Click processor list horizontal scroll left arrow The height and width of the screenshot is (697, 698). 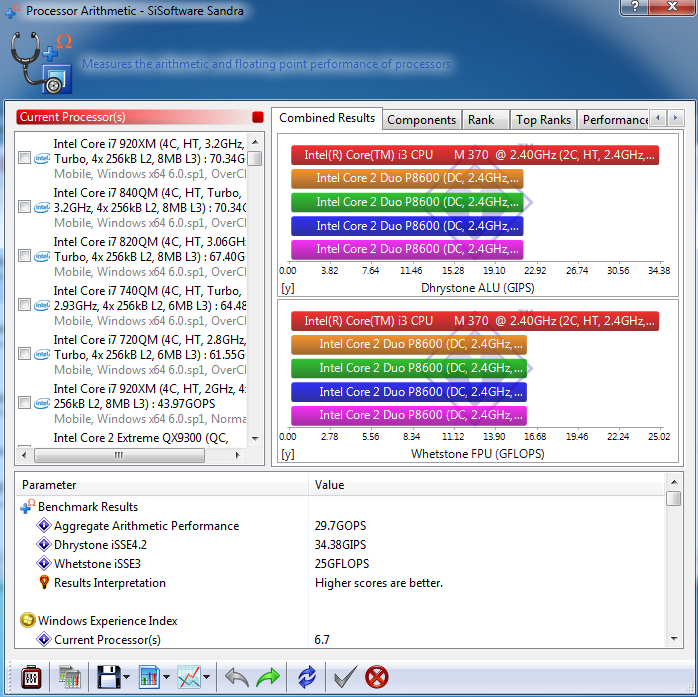(24, 455)
